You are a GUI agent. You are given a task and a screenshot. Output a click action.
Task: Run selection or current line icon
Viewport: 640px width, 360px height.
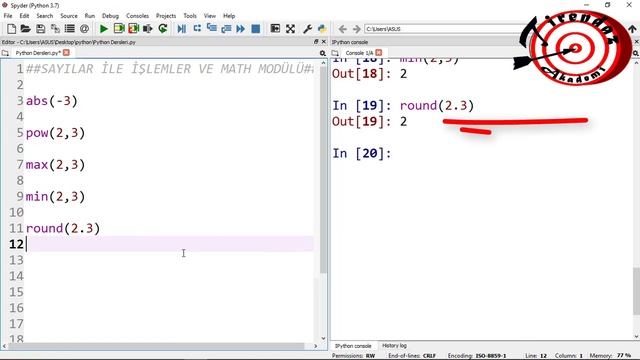click(148, 29)
